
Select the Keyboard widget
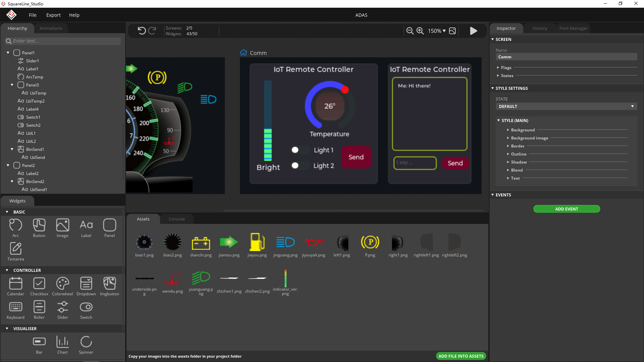click(x=15, y=310)
